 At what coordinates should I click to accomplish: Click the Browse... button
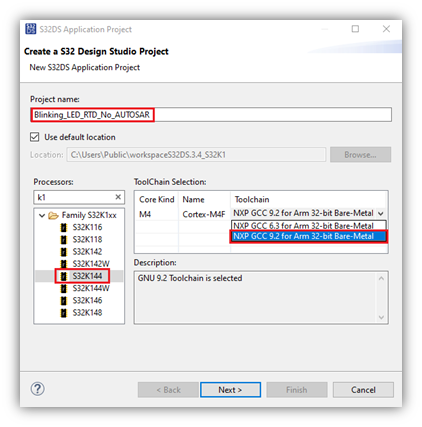click(360, 155)
